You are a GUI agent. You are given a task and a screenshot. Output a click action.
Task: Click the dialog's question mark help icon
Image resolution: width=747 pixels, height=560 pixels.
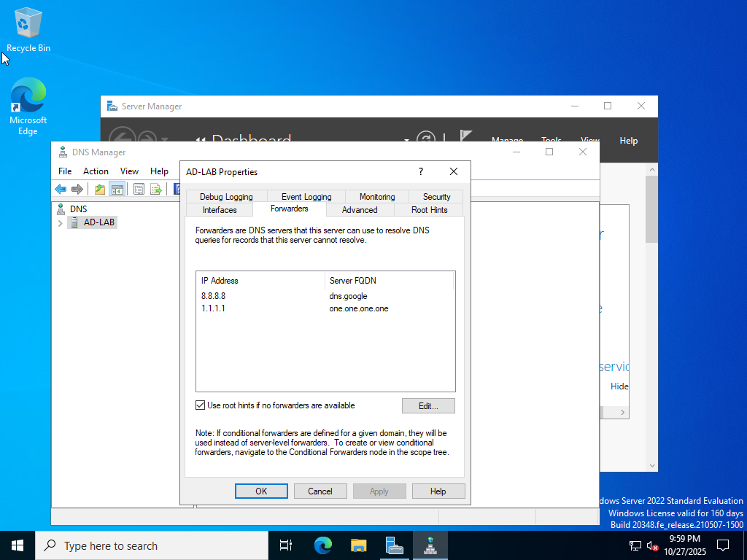[x=420, y=172]
